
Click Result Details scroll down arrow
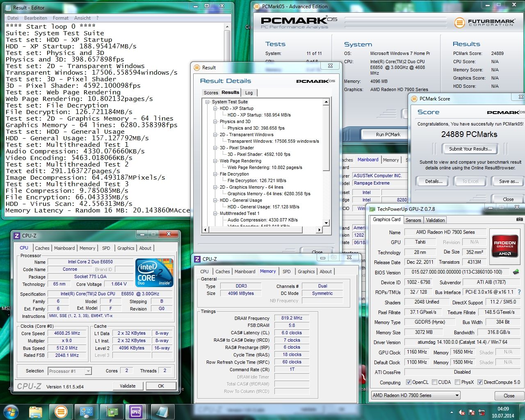click(326, 223)
